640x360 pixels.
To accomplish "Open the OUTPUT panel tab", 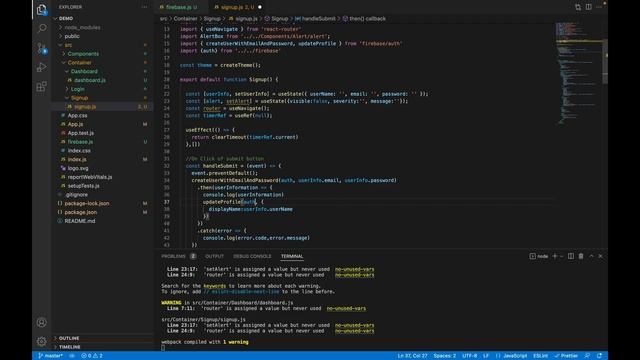I will pyautogui.click(x=214, y=256).
